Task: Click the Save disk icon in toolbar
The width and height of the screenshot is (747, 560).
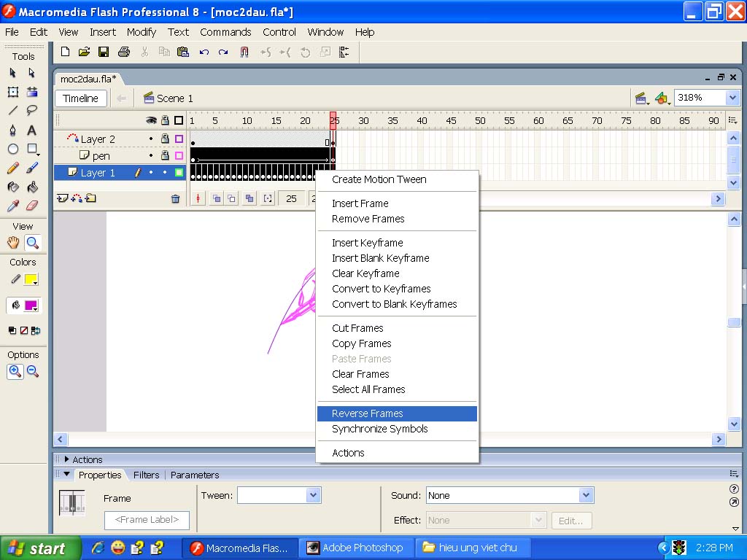Action: (104, 52)
